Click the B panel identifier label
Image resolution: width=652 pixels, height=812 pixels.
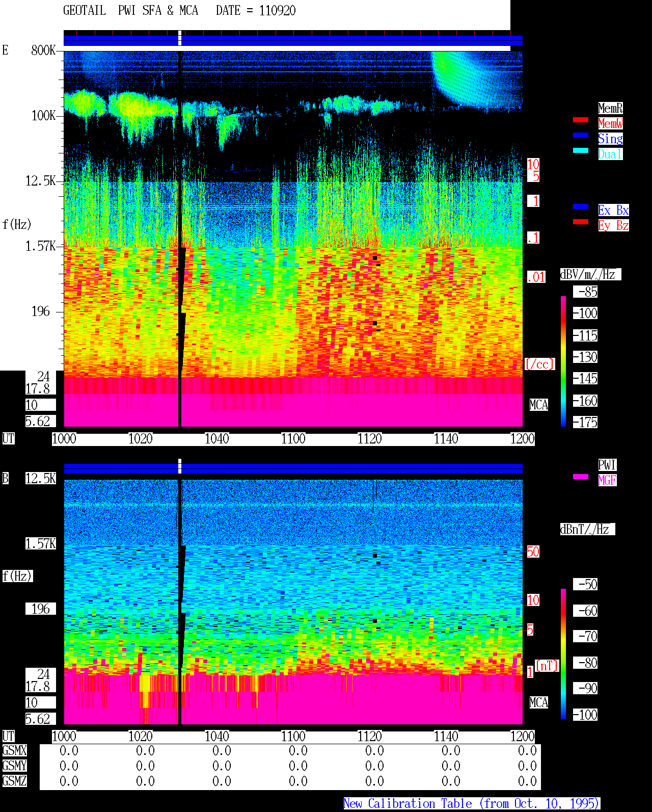coord(6,478)
